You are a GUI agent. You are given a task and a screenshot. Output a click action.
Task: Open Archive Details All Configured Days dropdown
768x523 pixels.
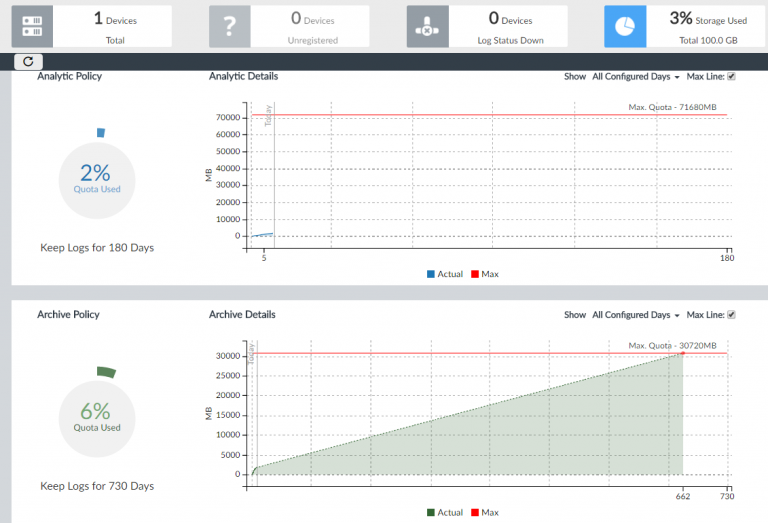pyautogui.click(x=636, y=315)
